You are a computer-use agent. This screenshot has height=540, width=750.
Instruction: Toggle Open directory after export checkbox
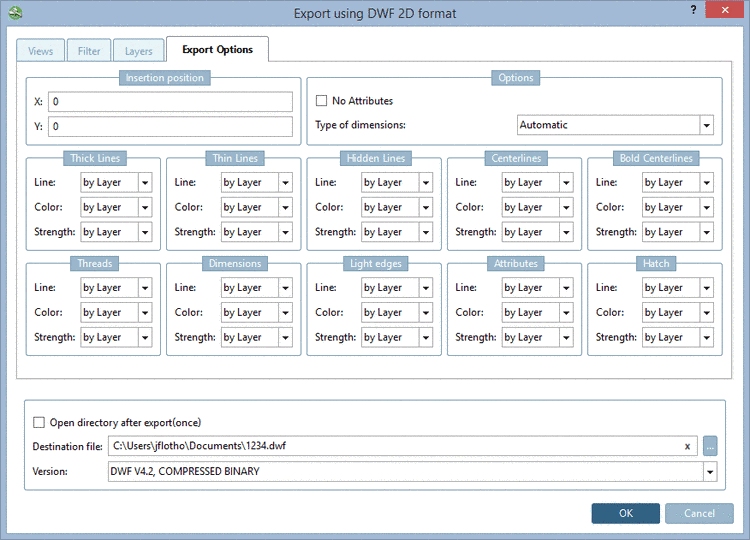40,422
